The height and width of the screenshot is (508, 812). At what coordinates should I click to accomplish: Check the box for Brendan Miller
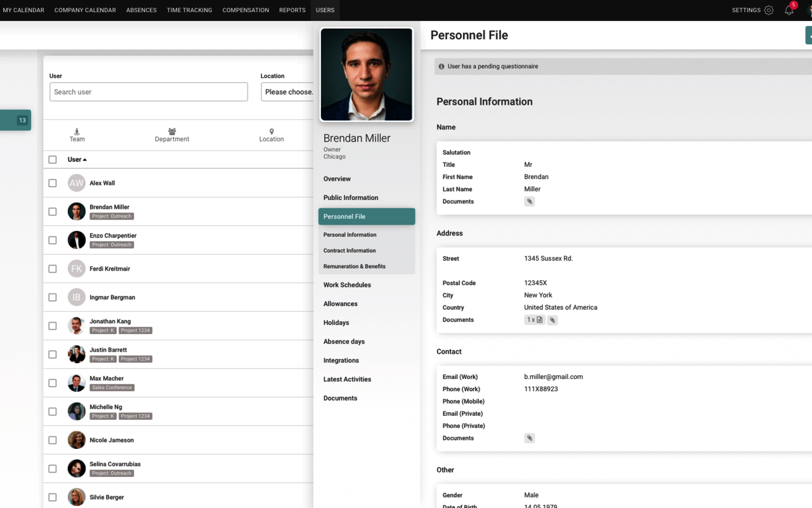(53, 211)
